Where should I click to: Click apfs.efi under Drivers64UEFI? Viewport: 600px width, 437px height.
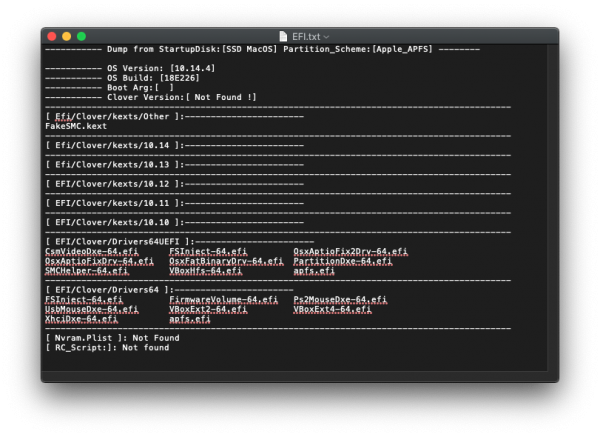coord(314,271)
